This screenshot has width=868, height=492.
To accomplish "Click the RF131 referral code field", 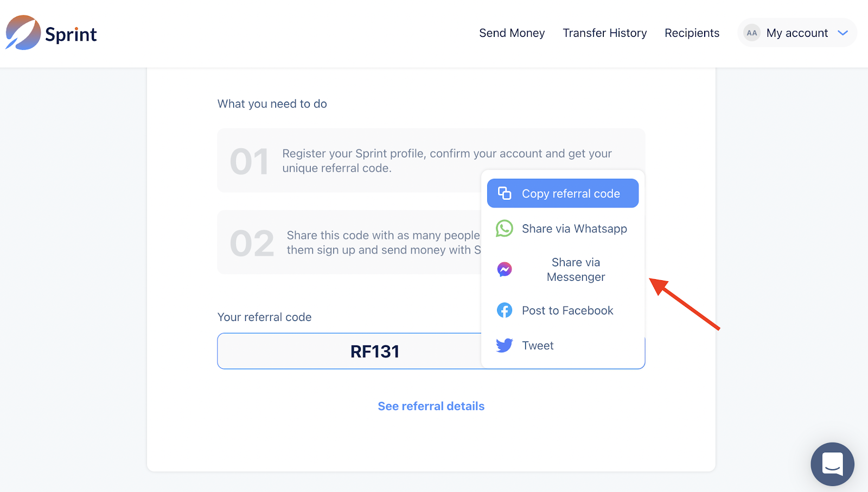I will point(374,351).
